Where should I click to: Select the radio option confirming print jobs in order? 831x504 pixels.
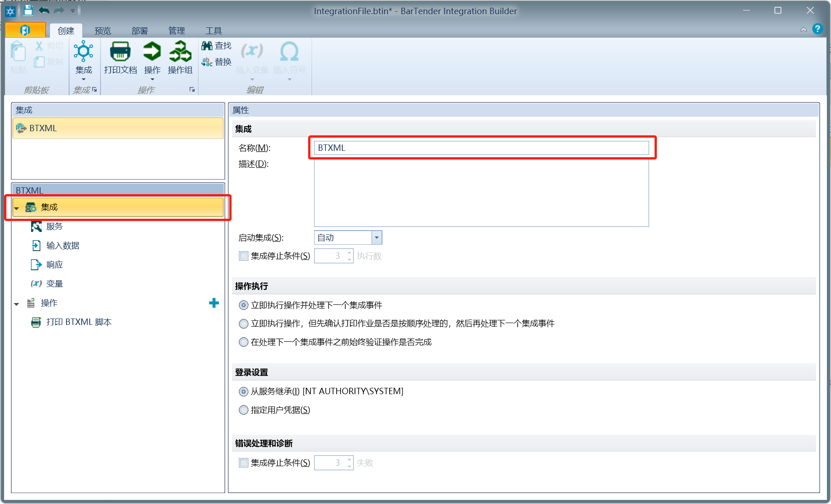[244, 324]
